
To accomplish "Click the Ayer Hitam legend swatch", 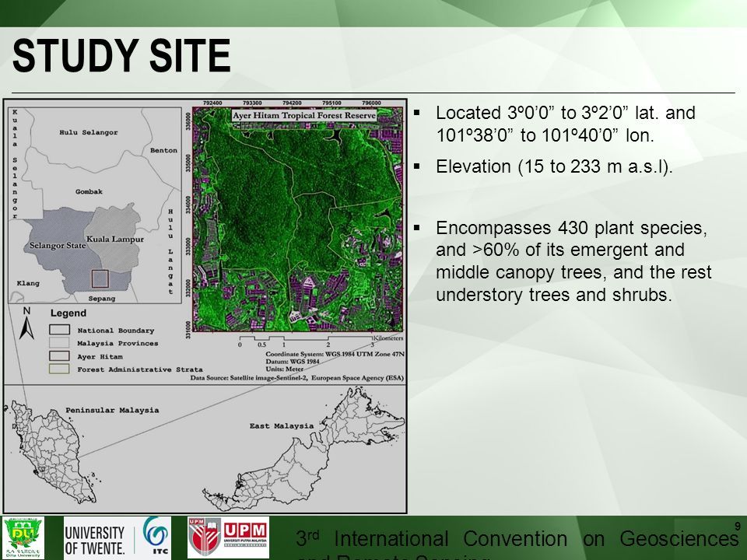I will (x=60, y=355).
